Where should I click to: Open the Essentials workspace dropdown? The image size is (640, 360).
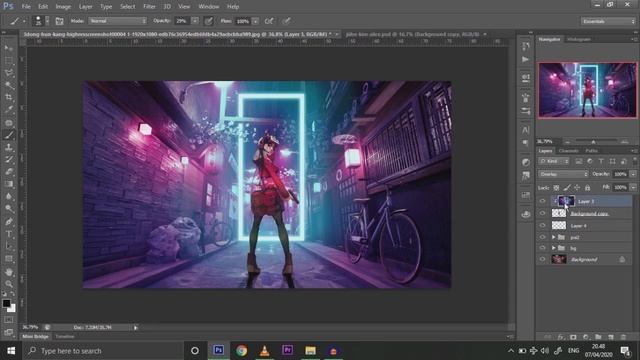pyautogui.click(x=608, y=21)
